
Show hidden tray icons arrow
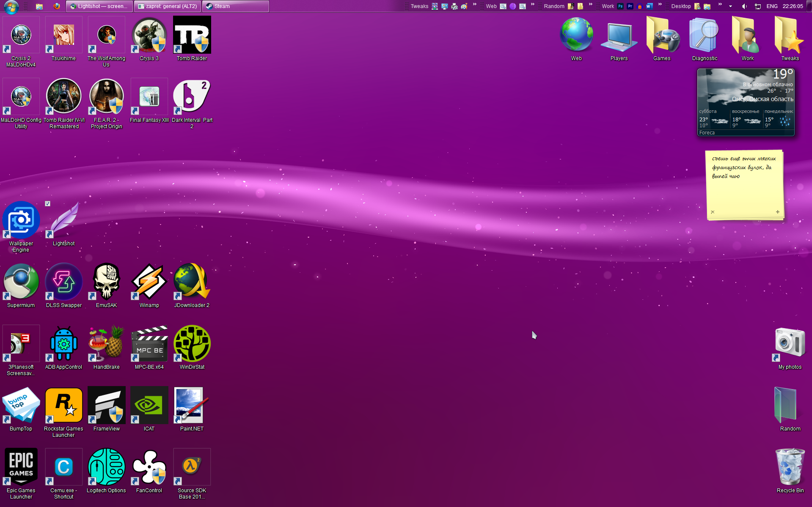(730, 6)
